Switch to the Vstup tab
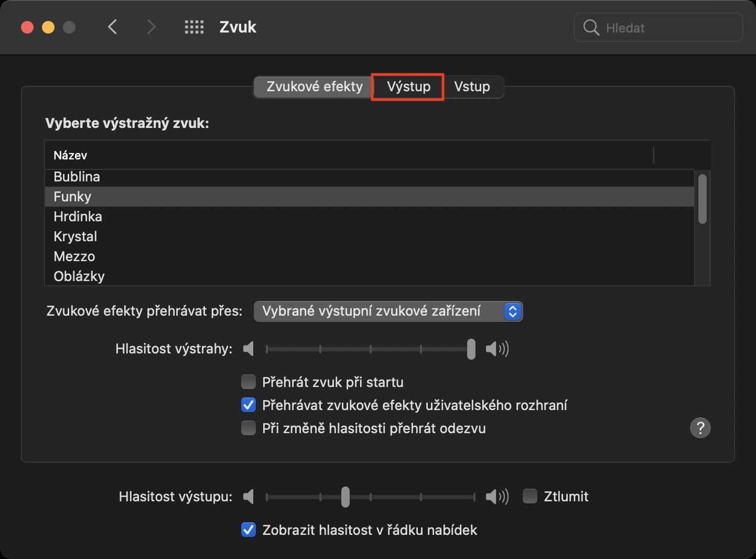Image resolution: width=756 pixels, height=559 pixels. 472,87
